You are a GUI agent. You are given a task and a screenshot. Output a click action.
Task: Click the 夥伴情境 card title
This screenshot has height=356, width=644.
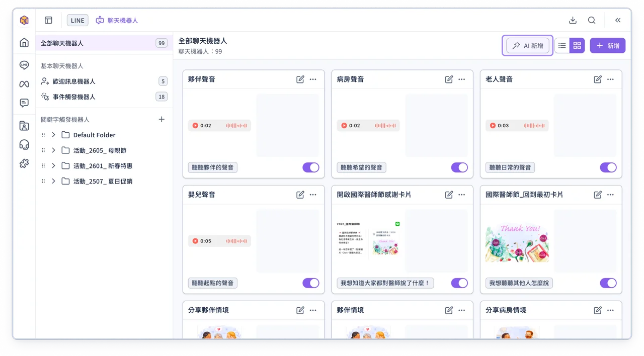point(350,310)
